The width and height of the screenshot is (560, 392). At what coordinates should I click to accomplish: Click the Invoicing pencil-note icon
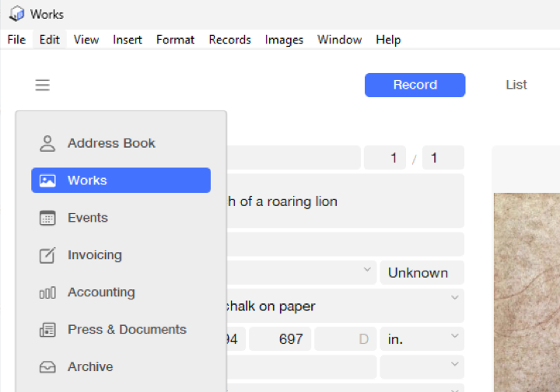47,255
